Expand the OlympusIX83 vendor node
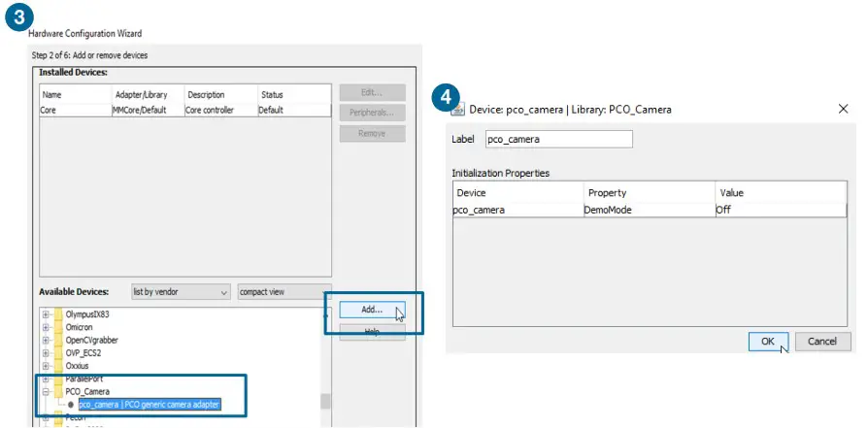 [46, 313]
